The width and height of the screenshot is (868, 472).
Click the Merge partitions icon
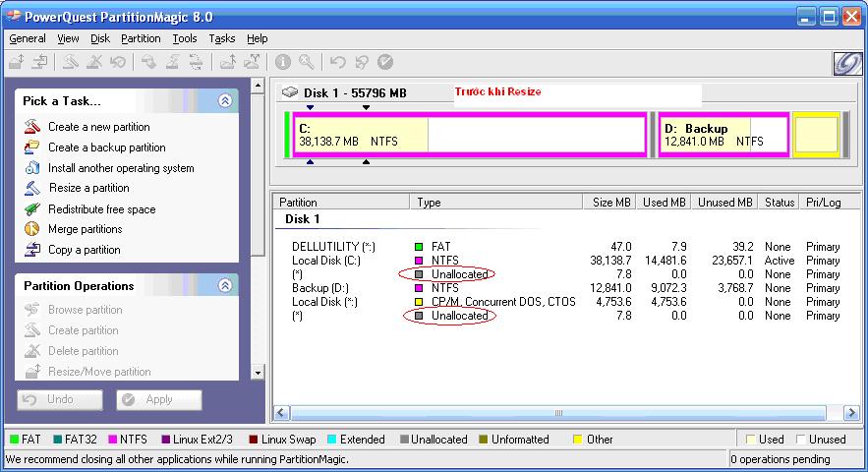pyautogui.click(x=31, y=229)
